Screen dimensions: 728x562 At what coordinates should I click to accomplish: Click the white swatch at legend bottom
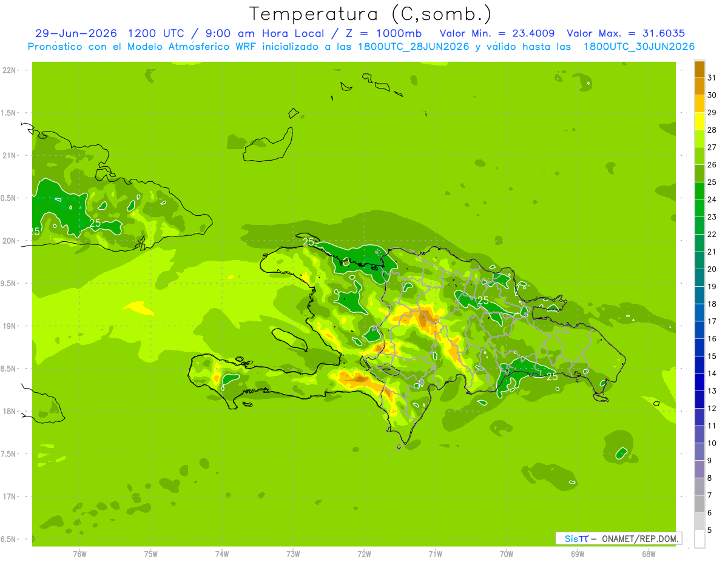pos(699,538)
